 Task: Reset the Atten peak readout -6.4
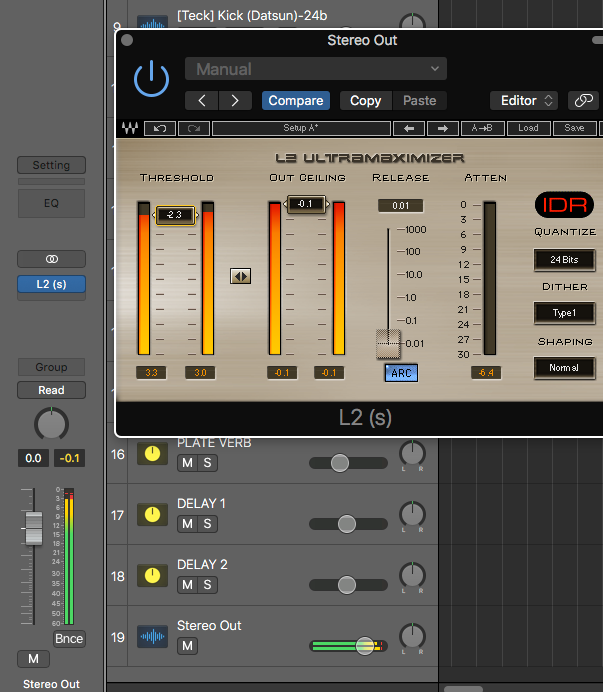click(486, 373)
